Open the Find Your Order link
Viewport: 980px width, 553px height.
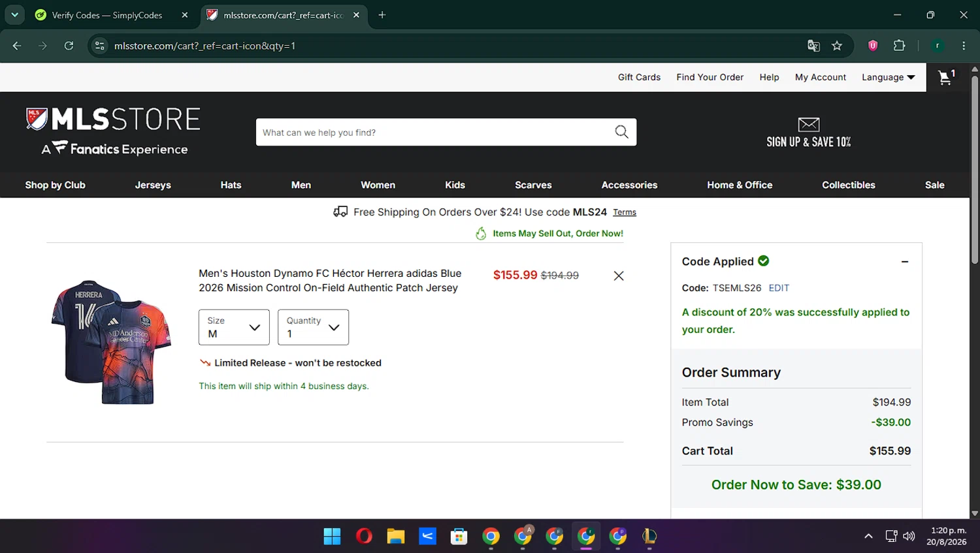coord(710,77)
